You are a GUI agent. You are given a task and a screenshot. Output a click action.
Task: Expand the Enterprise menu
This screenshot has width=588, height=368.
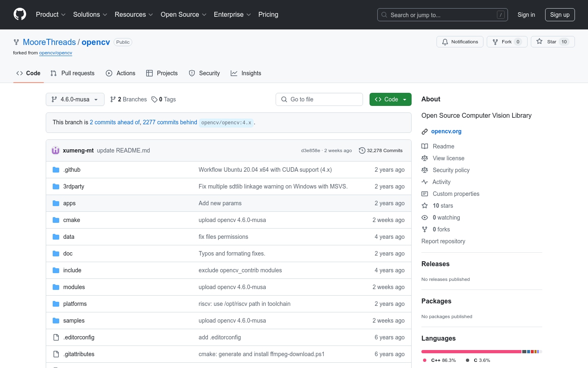click(x=232, y=15)
